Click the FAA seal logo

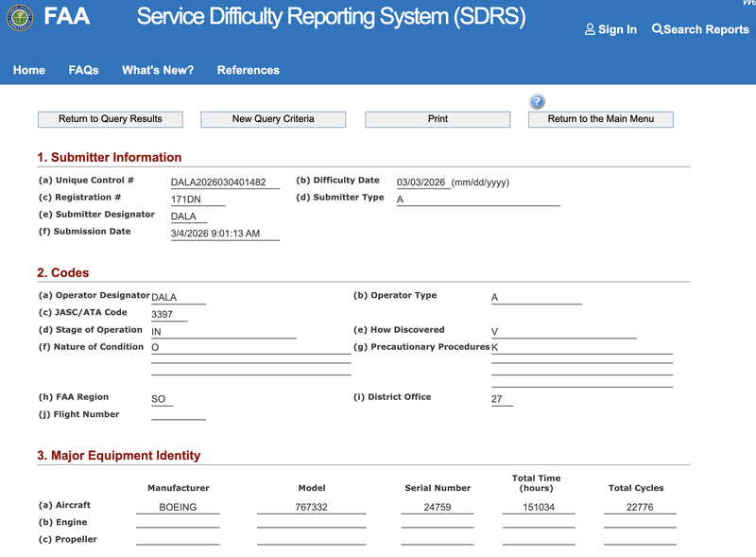(x=20, y=18)
